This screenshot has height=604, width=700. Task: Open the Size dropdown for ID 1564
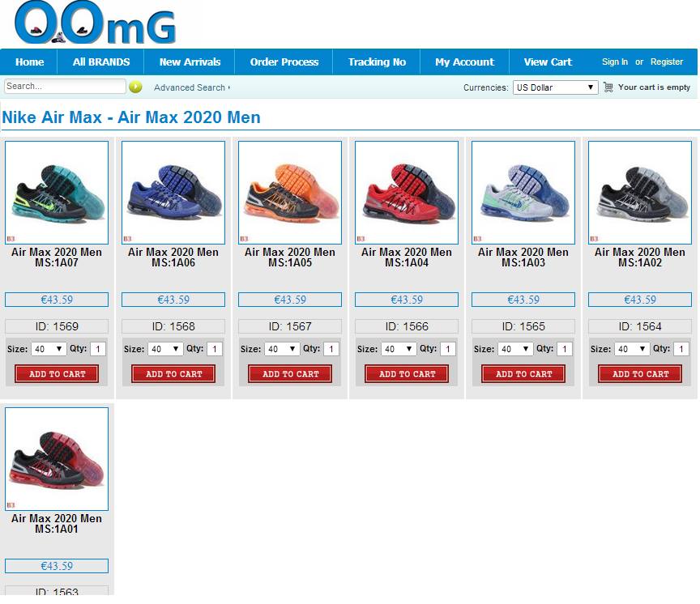[x=632, y=349]
